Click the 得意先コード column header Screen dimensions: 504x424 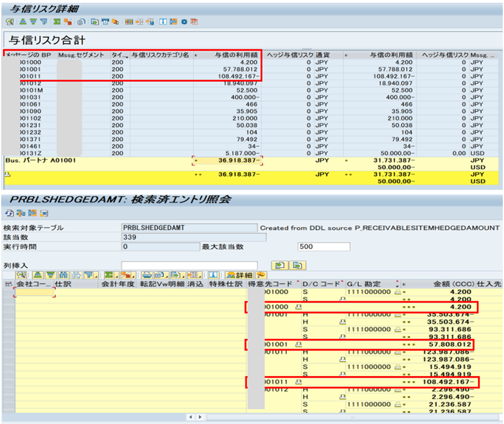(x=273, y=284)
